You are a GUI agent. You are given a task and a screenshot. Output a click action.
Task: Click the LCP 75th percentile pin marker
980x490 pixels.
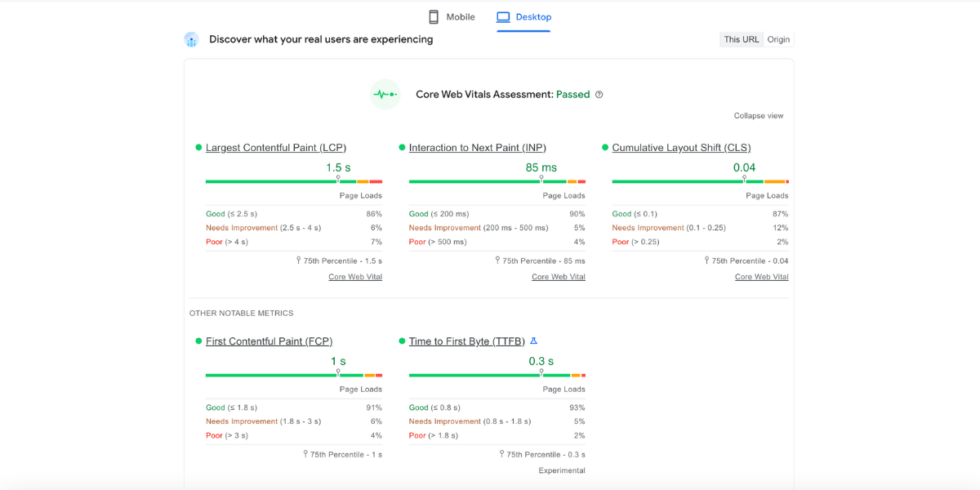click(338, 178)
